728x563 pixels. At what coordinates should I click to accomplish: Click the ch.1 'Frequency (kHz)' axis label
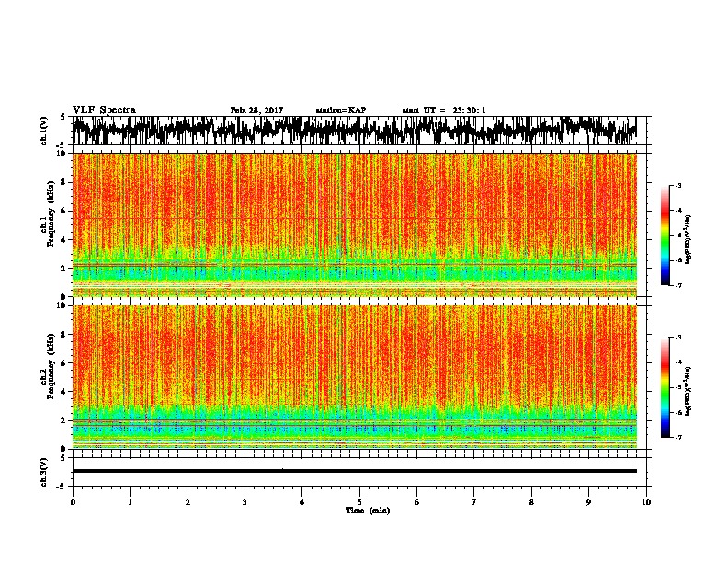point(51,213)
